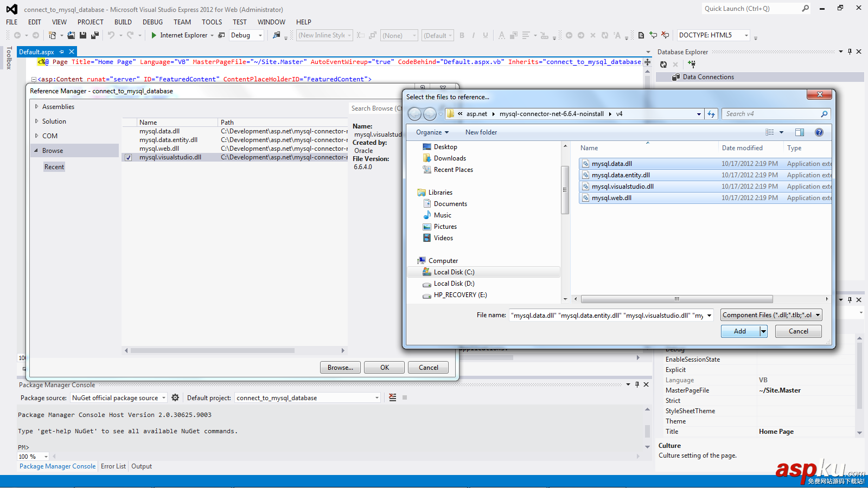Click the Quick Launch search icon

pos(806,8)
